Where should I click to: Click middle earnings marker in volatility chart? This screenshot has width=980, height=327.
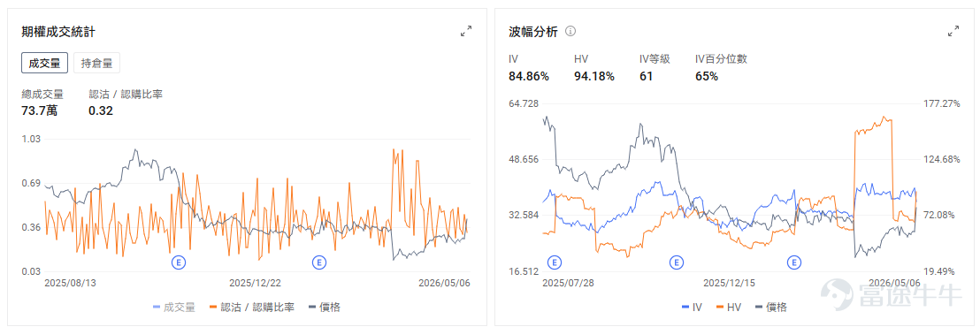(x=676, y=262)
